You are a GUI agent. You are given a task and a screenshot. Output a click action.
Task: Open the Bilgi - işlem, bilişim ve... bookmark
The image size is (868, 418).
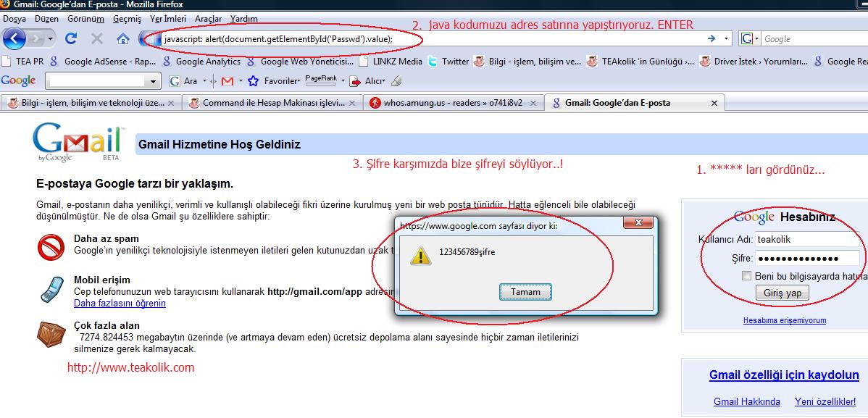(527, 62)
